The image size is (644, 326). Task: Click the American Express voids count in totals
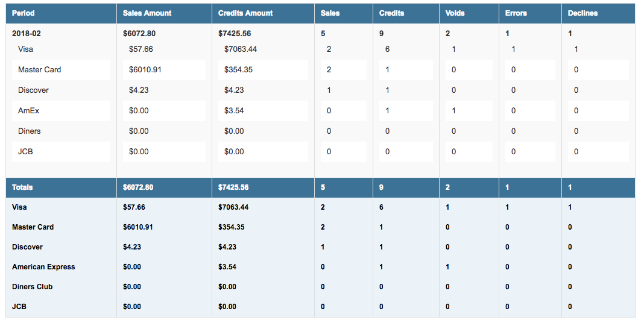point(447,267)
